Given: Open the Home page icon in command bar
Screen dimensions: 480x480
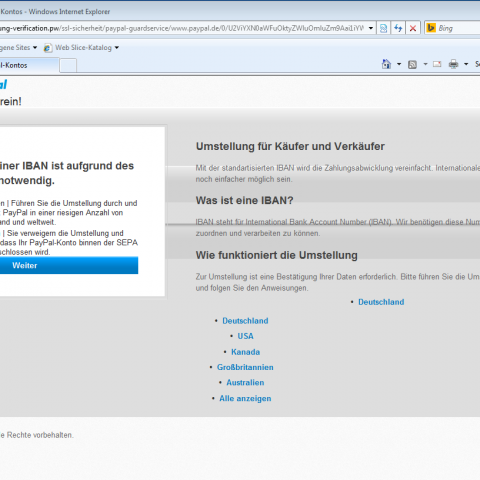Looking at the screenshot, I should coord(386,64).
